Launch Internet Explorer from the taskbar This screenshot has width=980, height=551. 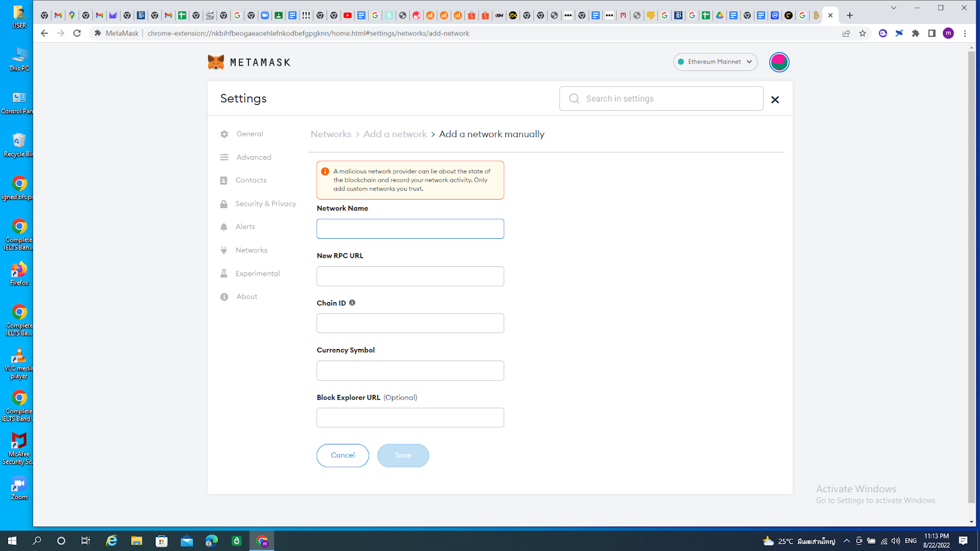pos(111,541)
